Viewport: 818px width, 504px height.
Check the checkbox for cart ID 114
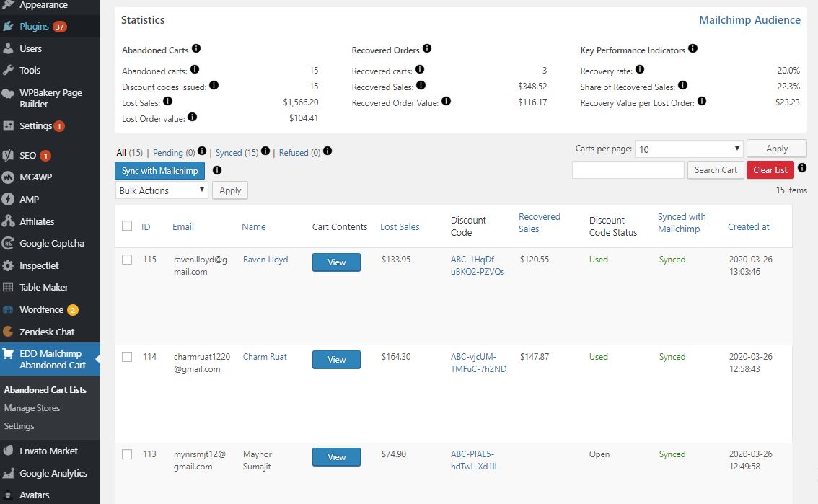[x=127, y=357]
